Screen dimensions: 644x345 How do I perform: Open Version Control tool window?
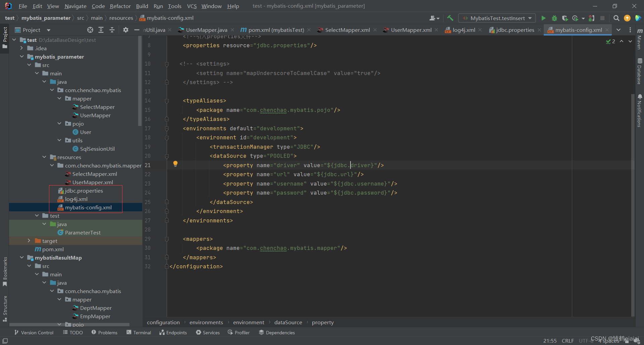click(x=34, y=333)
